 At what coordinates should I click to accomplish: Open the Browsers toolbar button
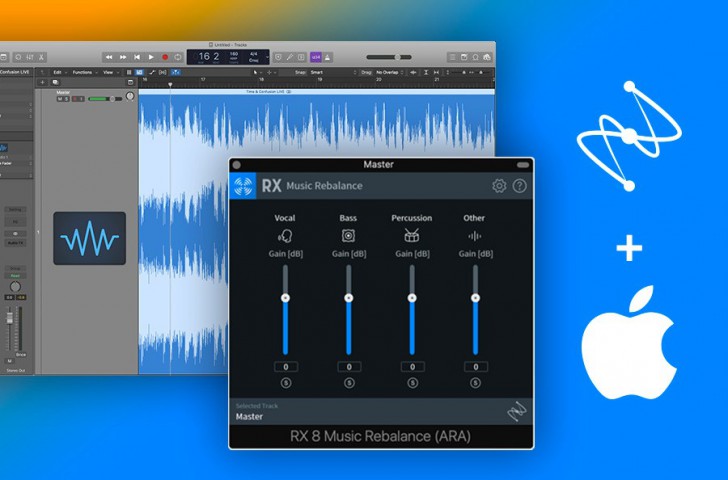(487, 57)
